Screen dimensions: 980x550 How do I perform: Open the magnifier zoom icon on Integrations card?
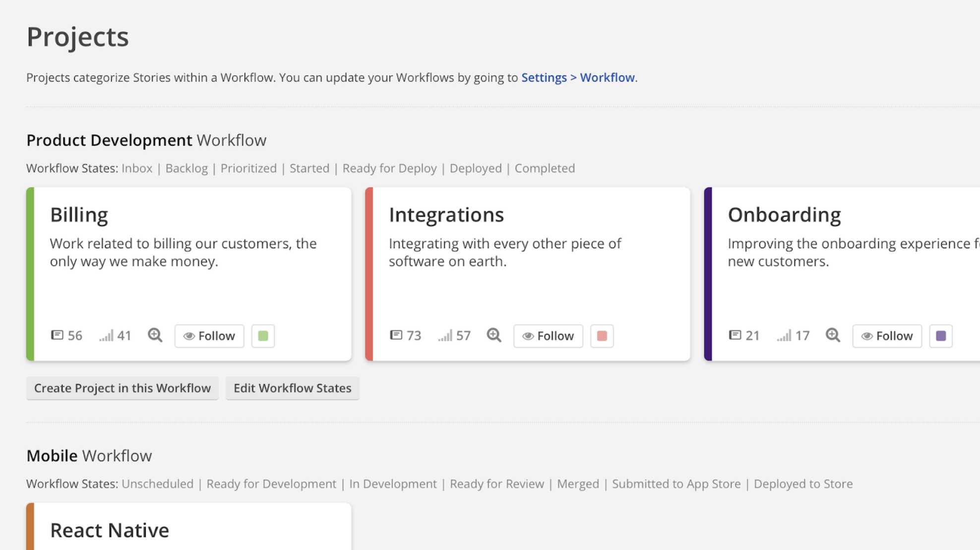click(x=494, y=336)
